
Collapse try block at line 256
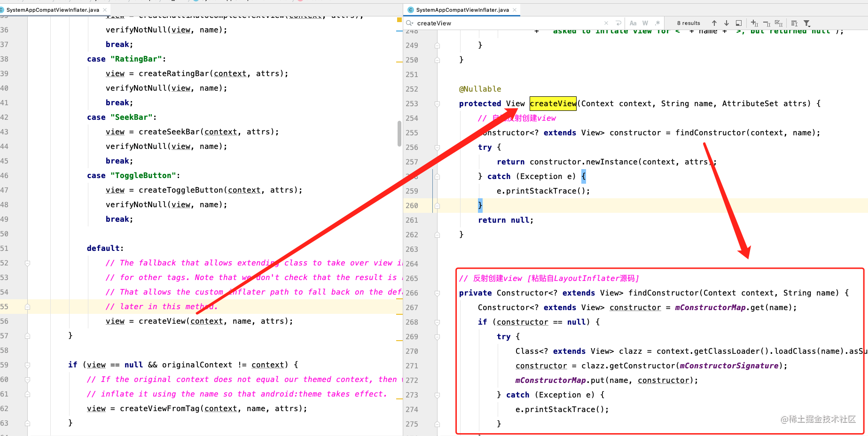coord(437,147)
